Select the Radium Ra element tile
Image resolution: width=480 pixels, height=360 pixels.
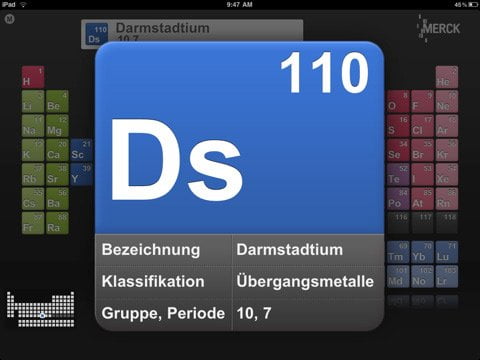(57, 223)
